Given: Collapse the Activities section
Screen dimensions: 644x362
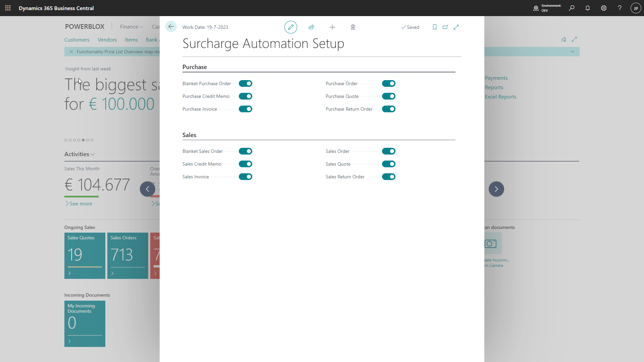Looking at the screenshot, I should 93,154.
